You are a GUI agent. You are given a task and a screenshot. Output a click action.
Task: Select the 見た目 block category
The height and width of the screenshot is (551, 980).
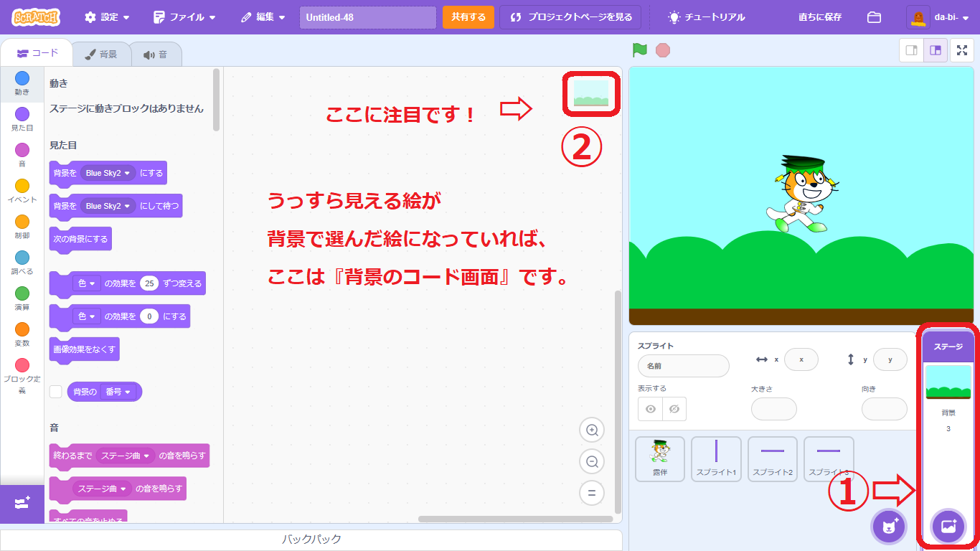tap(22, 120)
